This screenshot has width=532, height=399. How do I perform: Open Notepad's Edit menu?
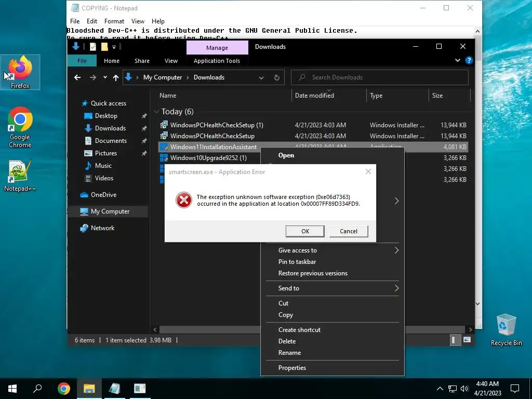pos(91,21)
